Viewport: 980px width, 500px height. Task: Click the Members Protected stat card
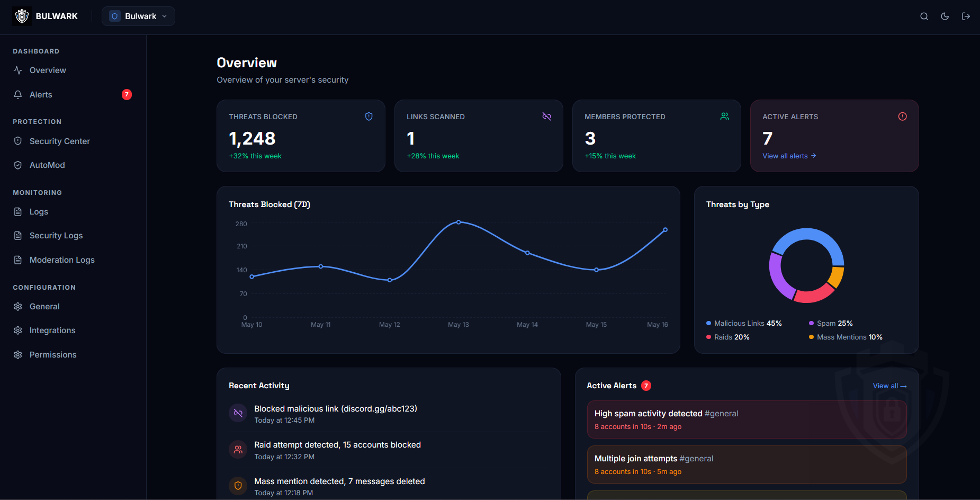pyautogui.click(x=657, y=136)
